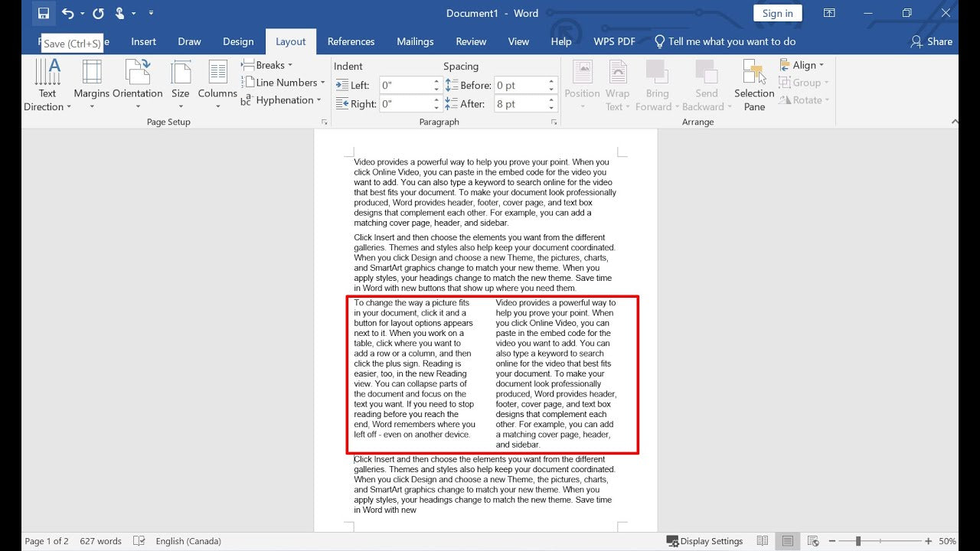Viewport: 980px width, 551px height.
Task: Switch to Read Mode view in status bar
Action: pyautogui.click(x=763, y=541)
